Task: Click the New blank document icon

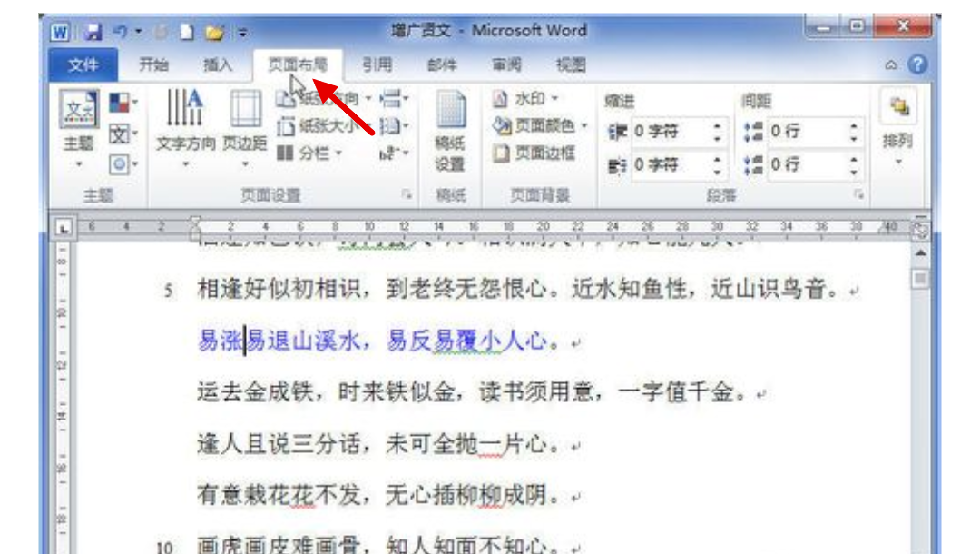Action: (186, 31)
